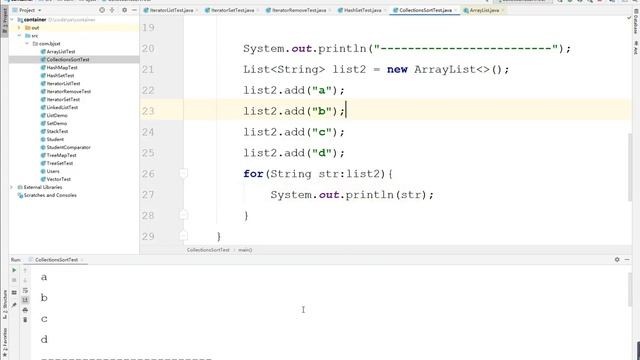The height and width of the screenshot is (360, 640).
Task: Select LinkedListTest in the project tree
Action: (62, 107)
